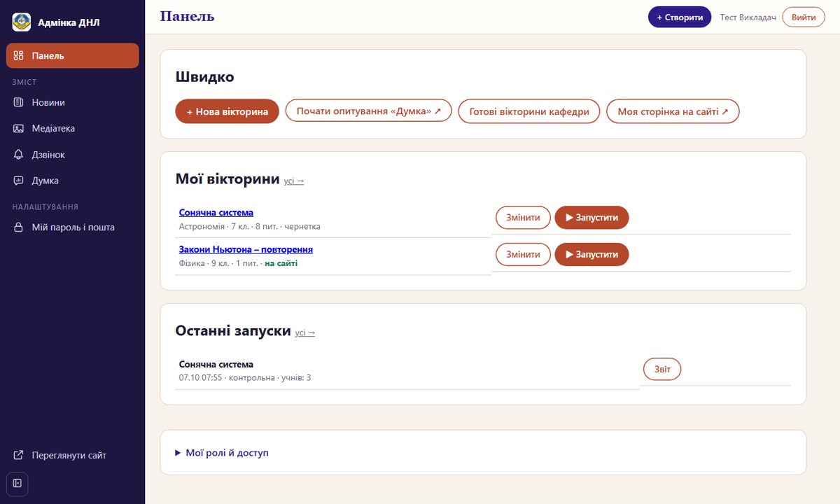840x504 pixels.
Task: Open Готові вікторини кафедри
Action: 529,111
